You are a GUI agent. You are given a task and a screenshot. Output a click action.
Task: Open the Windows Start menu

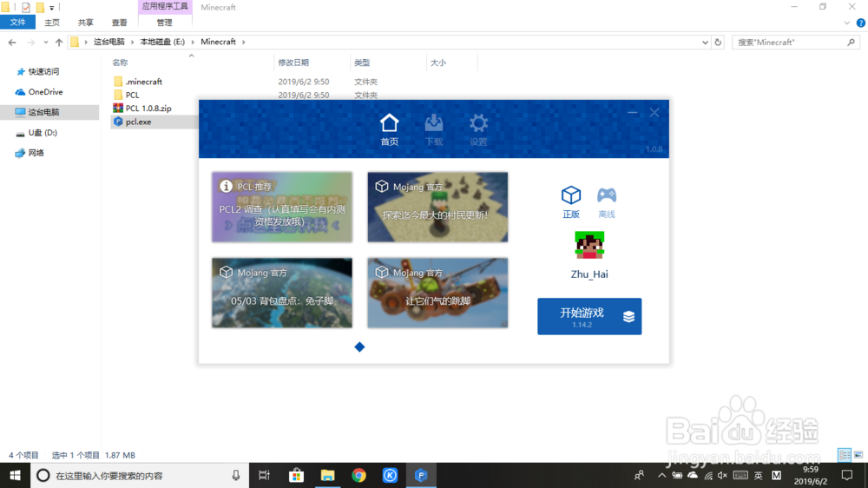click(15, 475)
